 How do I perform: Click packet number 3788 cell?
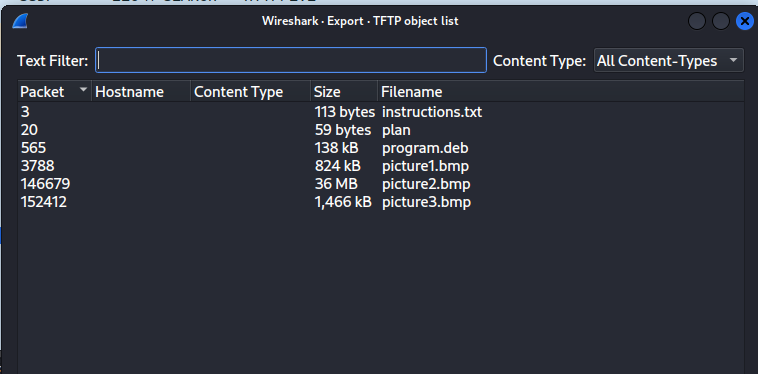coord(38,166)
